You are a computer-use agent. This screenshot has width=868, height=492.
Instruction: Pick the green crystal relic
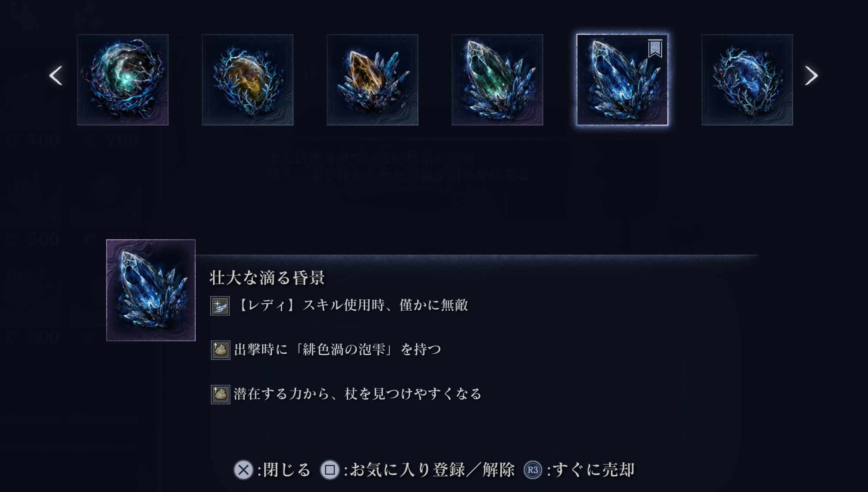coord(497,80)
